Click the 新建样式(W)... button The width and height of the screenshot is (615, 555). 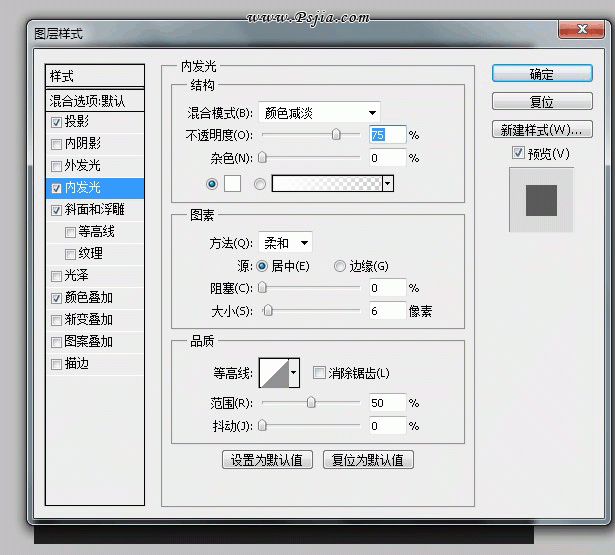pyautogui.click(x=541, y=130)
